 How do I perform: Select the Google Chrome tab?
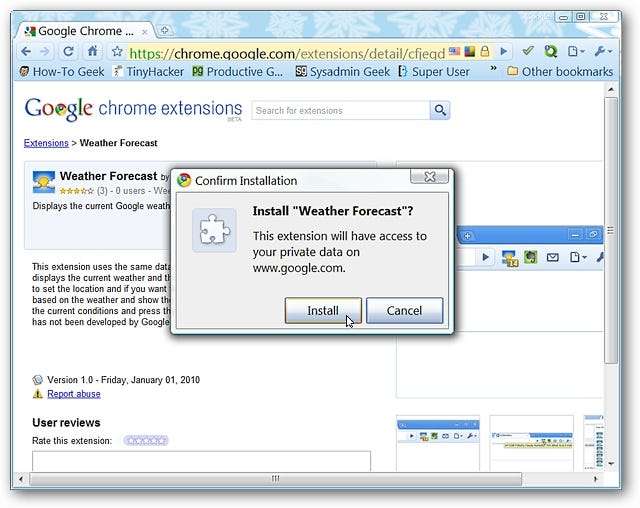click(x=86, y=31)
